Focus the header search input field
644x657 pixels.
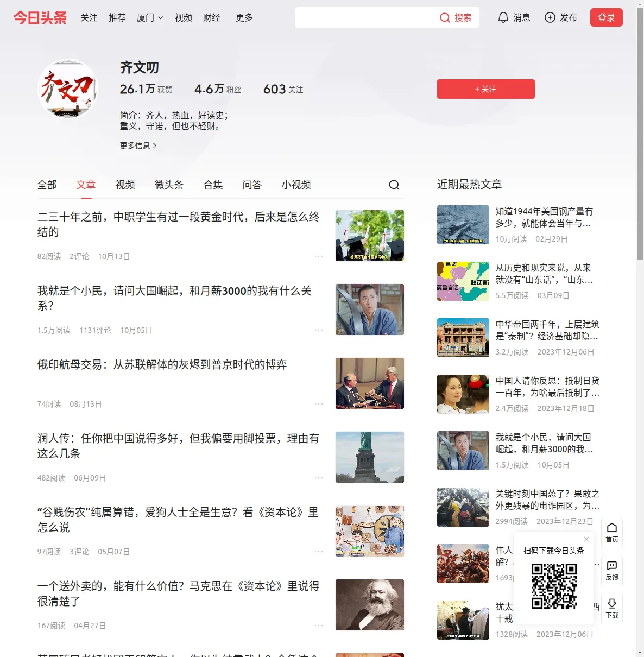click(363, 18)
